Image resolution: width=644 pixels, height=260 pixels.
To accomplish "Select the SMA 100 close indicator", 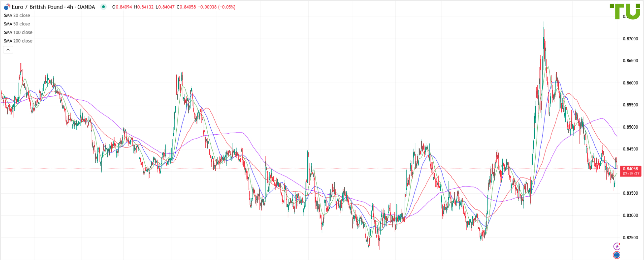I will [x=18, y=32].
